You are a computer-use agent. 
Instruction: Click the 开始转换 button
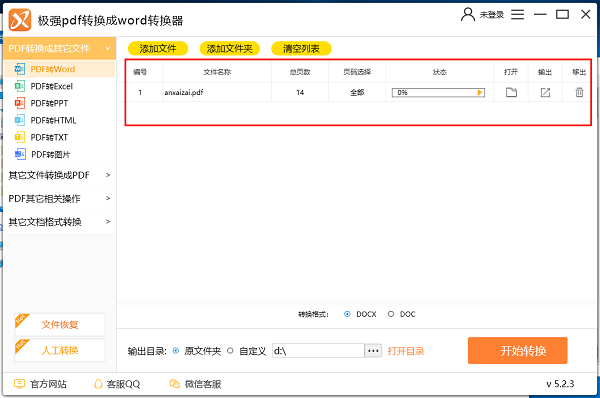click(x=517, y=351)
